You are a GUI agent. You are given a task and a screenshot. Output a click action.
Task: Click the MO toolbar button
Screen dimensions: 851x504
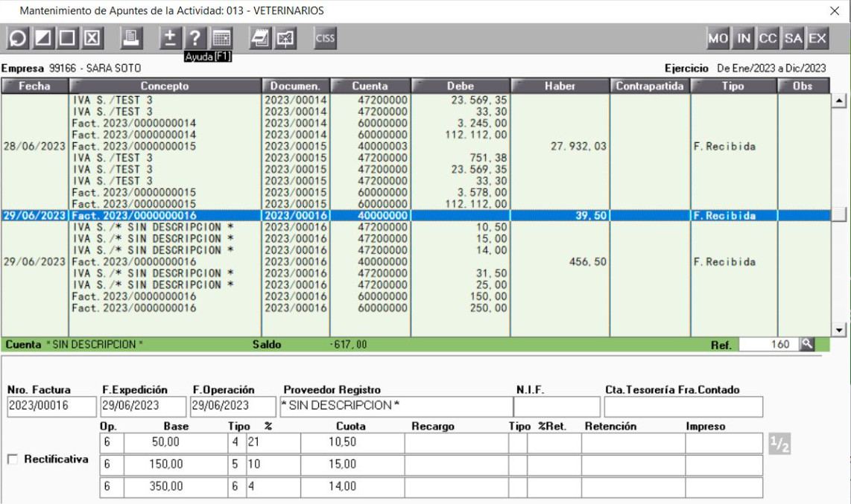click(718, 38)
